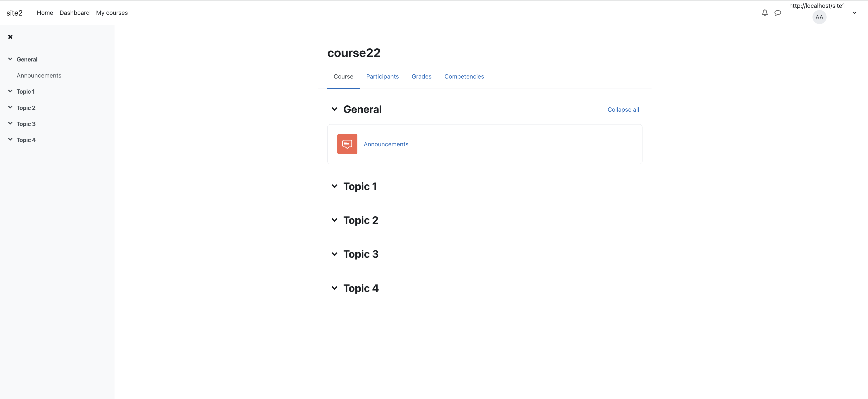Click the Topic 4 section heading
This screenshot has width=868, height=399.
click(x=361, y=288)
